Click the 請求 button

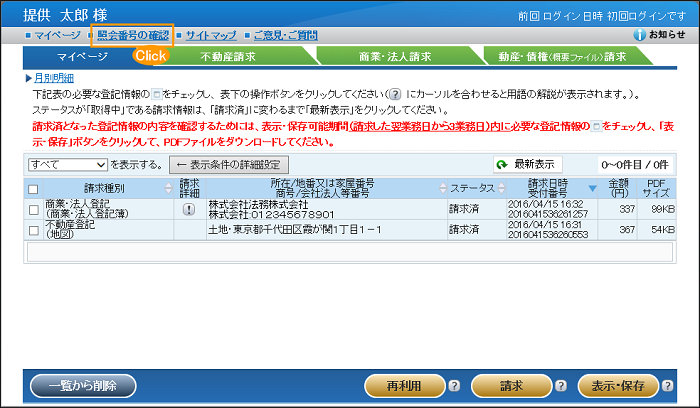coord(511,386)
